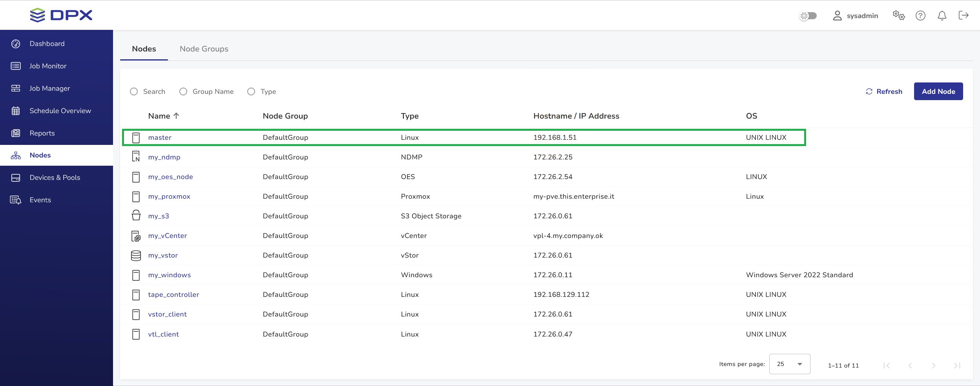
Task: Click the vtl_client node icon
Action: pyautogui.click(x=136, y=334)
